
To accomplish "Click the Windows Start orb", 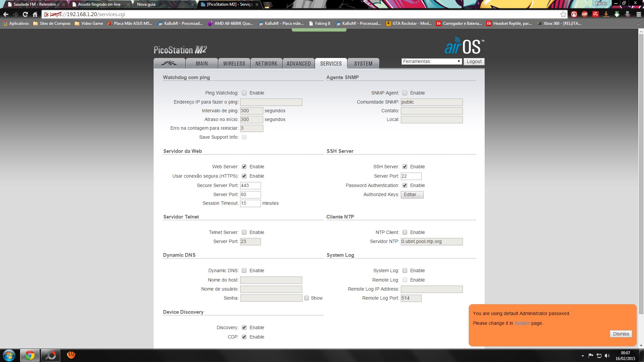I will (x=9, y=355).
